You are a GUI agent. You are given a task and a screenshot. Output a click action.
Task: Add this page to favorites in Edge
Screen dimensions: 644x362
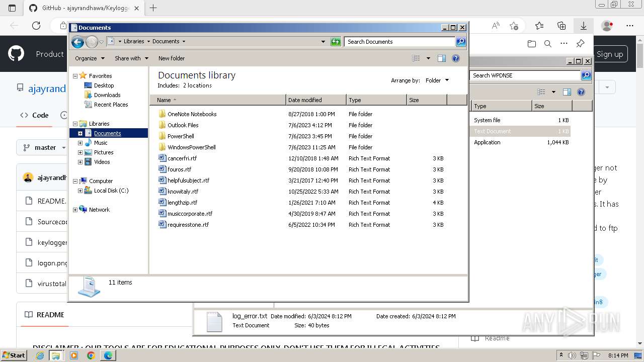[x=514, y=26]
